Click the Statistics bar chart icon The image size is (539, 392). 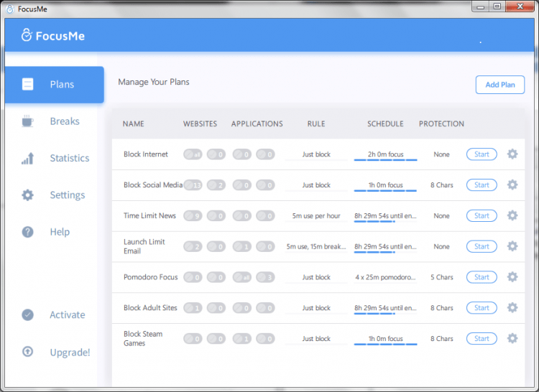[27, 158]
